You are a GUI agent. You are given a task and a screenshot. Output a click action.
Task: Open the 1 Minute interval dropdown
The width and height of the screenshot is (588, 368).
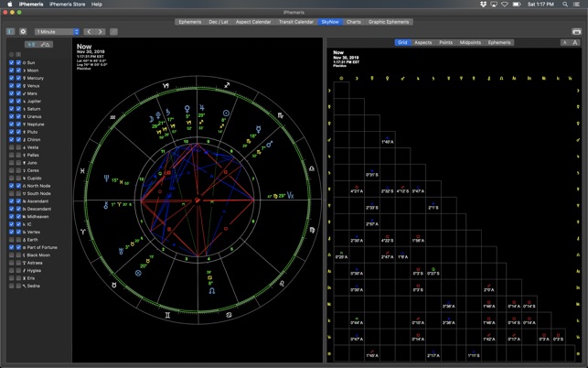coord(57,31)
